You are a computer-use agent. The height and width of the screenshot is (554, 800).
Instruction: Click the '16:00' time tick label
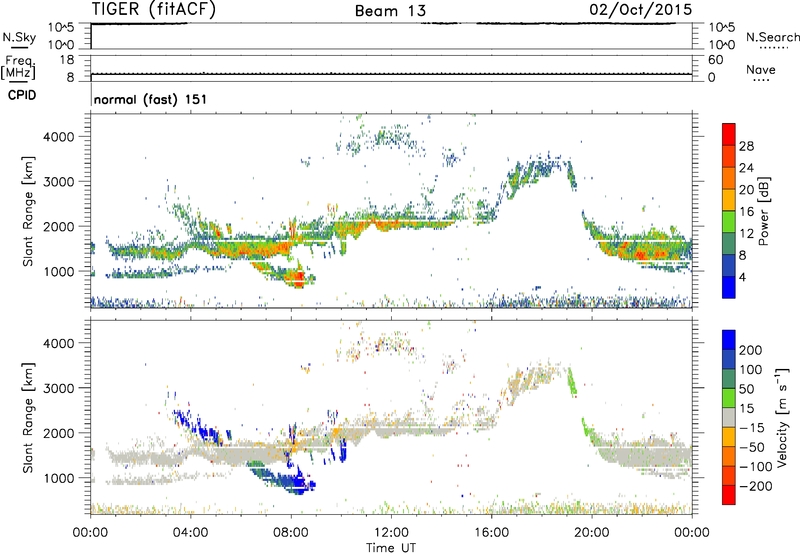click(x=491, y=533)
